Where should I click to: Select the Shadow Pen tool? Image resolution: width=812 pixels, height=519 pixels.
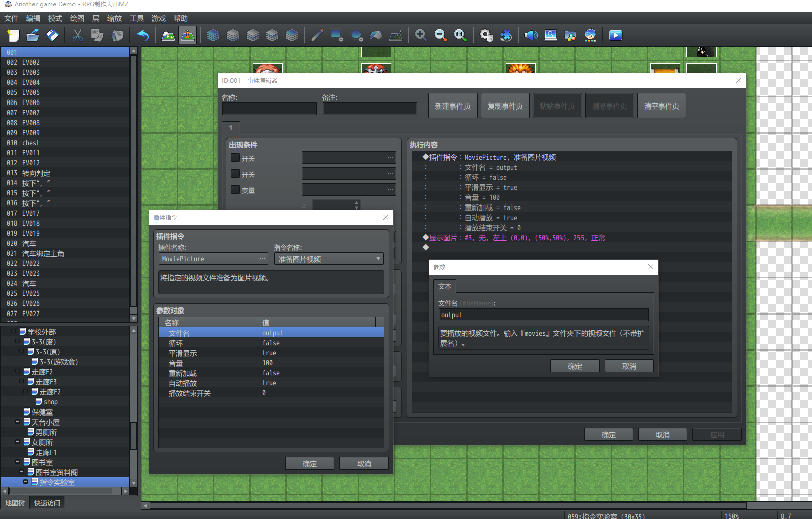tap(396, 35)
